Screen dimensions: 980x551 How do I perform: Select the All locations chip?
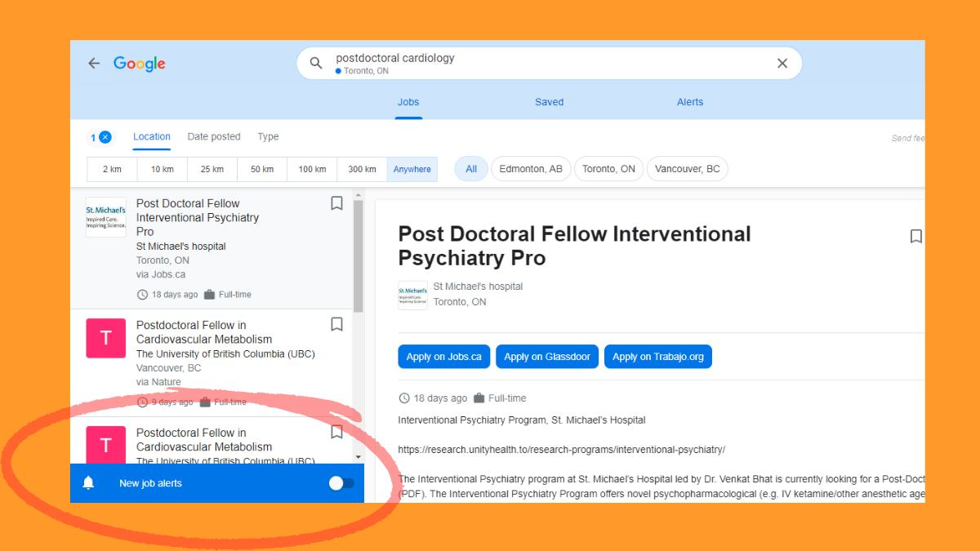471,169
